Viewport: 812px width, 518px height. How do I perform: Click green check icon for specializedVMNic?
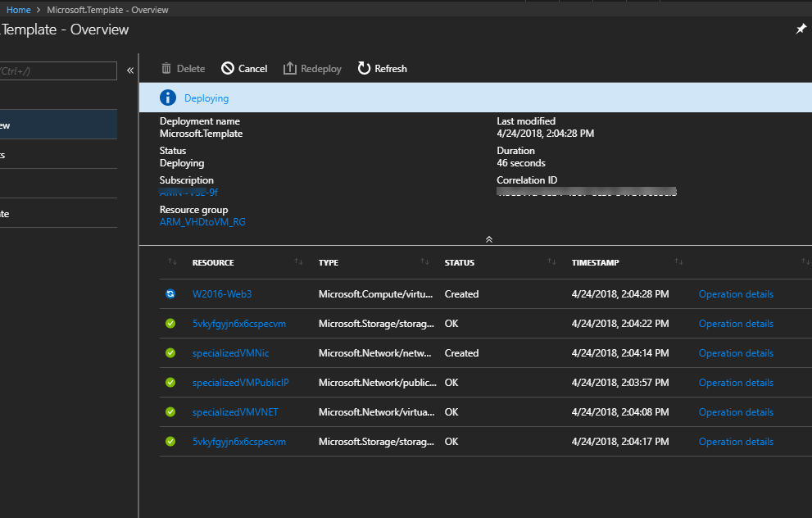[x=170, y=352]
